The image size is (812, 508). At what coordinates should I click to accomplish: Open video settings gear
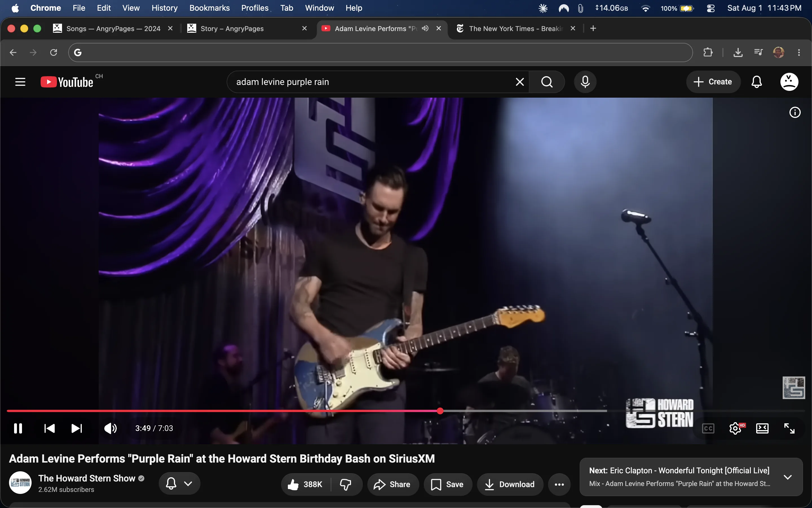735,428
